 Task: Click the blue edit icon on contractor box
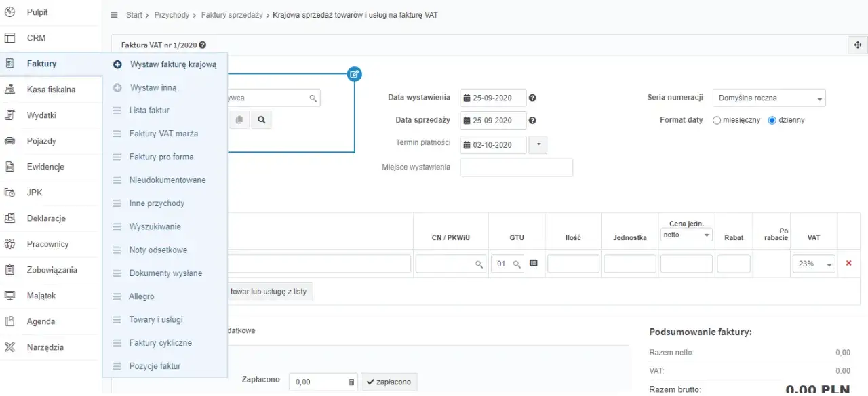(x=354, y=74)
